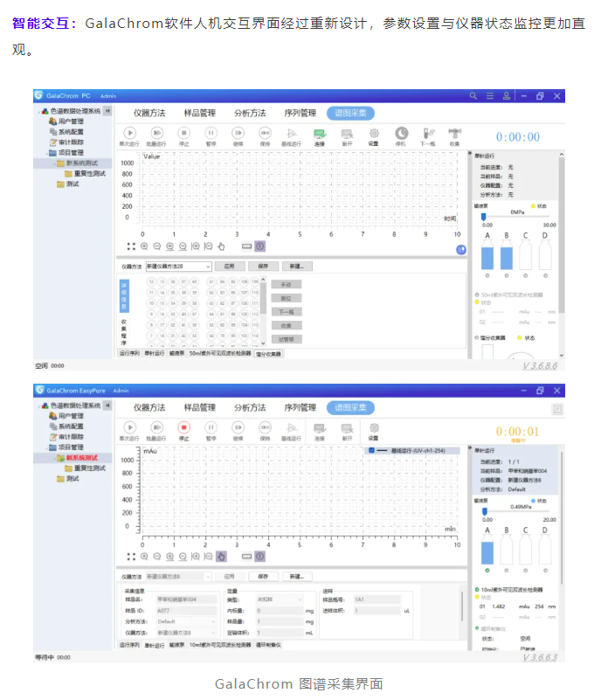594x700 pixels.
Task: Click next bottle icon in GalaChrom PC toolbar
Action: coord(428,133)
